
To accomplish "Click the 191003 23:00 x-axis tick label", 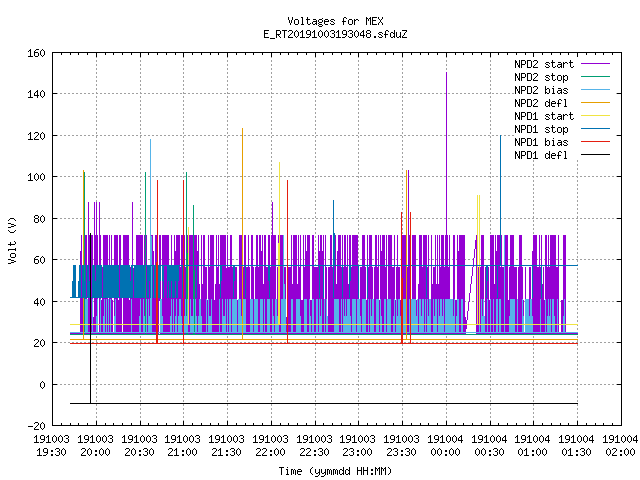I will 358,446.
